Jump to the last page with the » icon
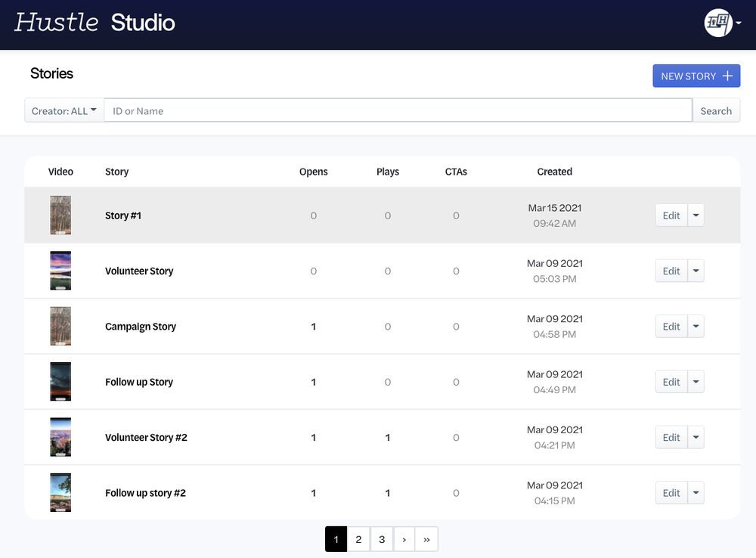756x558 pixels. 426,539
